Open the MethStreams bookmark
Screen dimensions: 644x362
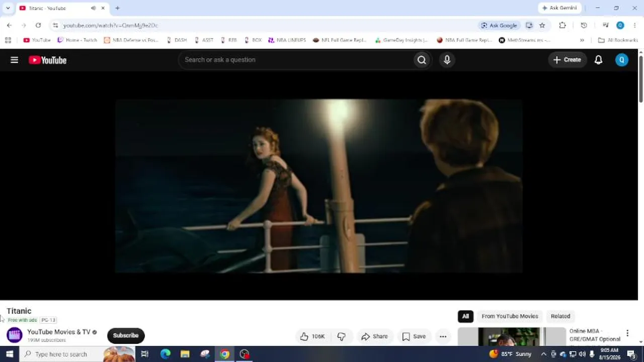(x=524, y=40)
